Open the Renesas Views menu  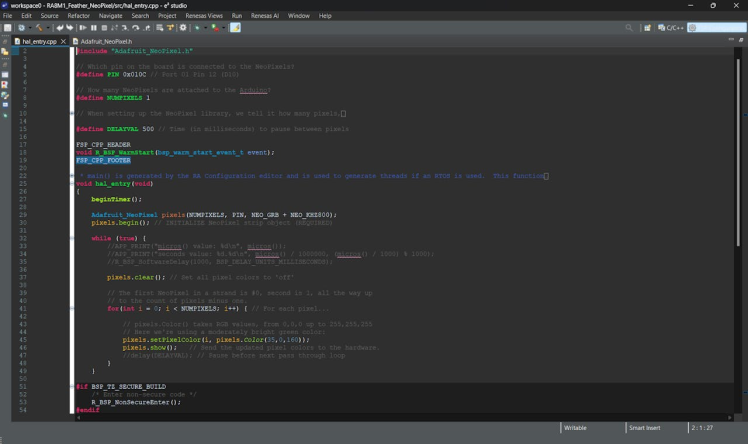tap(204, 16)
